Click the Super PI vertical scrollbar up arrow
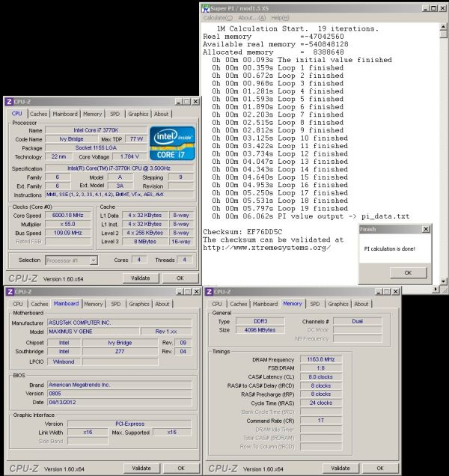The width and height of the screenshot is (449, 476). point(443,27)
